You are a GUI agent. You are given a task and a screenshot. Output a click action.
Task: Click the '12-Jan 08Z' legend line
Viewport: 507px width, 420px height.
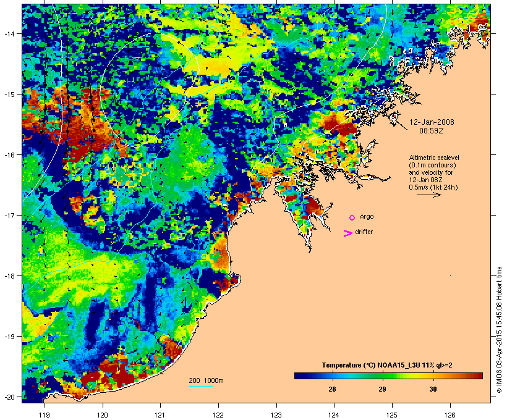click(x=425, y=180)
